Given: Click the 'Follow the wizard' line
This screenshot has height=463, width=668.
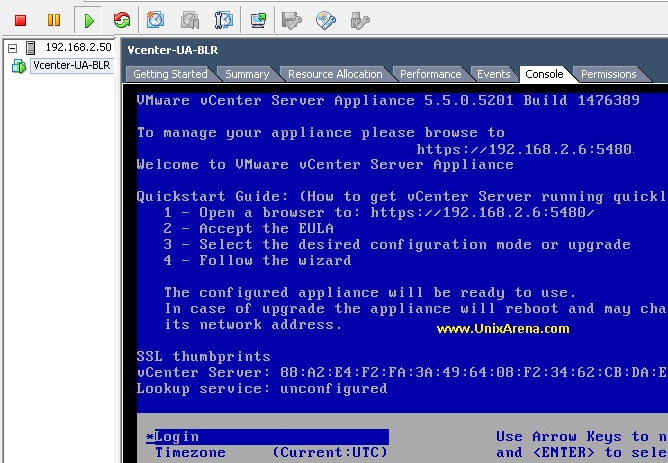Looking at the screenshot, I should (x=257, y=260).
